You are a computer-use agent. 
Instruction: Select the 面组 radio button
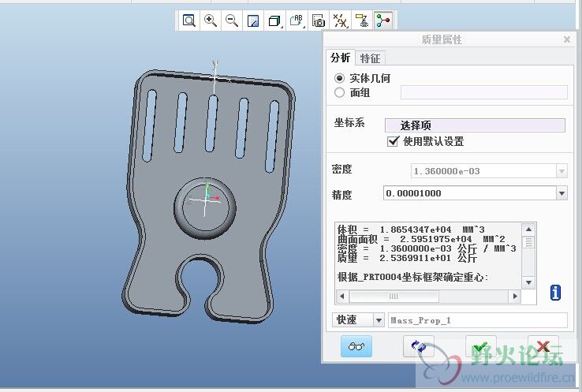pos(339,92)
